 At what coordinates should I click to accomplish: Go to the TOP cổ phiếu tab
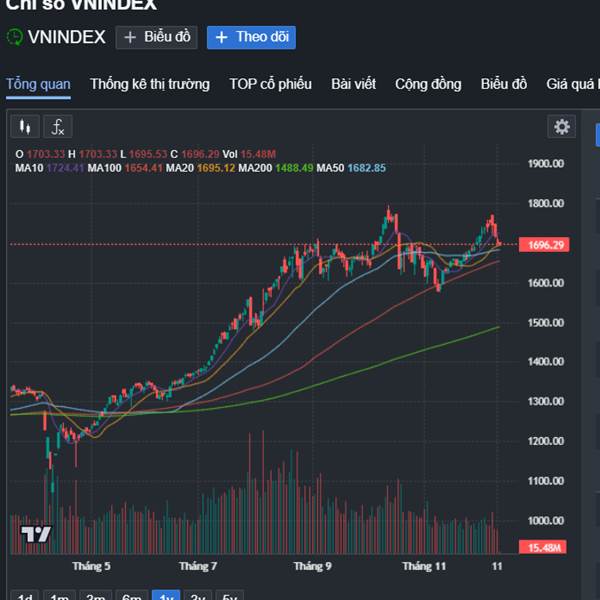(x=270, y=84)
